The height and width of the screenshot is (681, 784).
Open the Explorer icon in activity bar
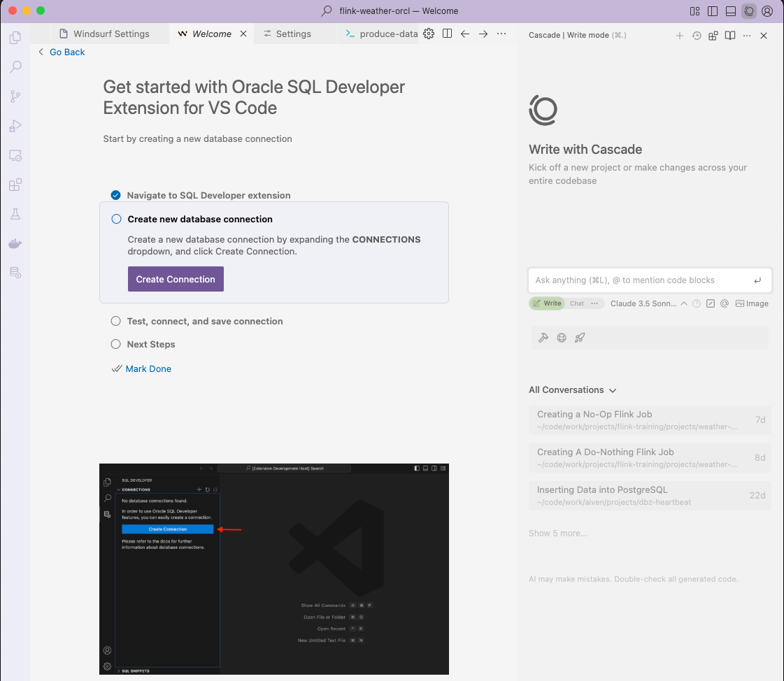tap(15, 38)
